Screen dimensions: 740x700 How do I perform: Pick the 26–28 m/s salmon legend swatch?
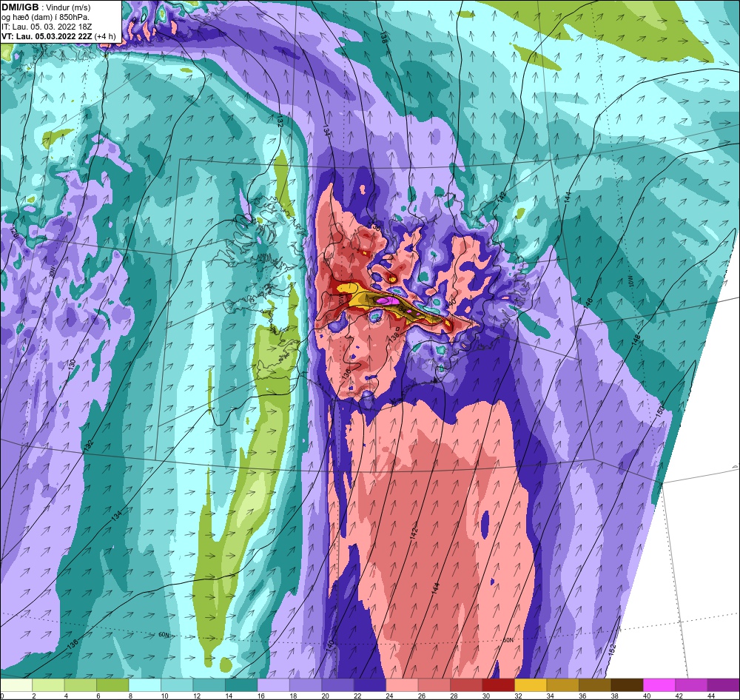click(x=434, y=685)
